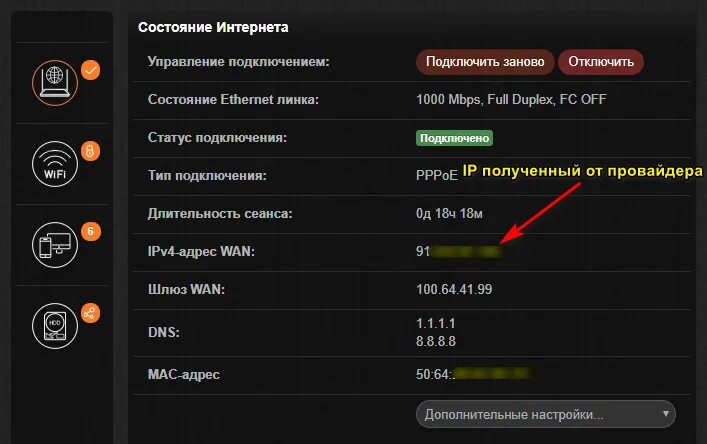Click the DNS address 8.8.8.8
The height and width of the screenshot is (444, 707).
click(x=436, y=341)
